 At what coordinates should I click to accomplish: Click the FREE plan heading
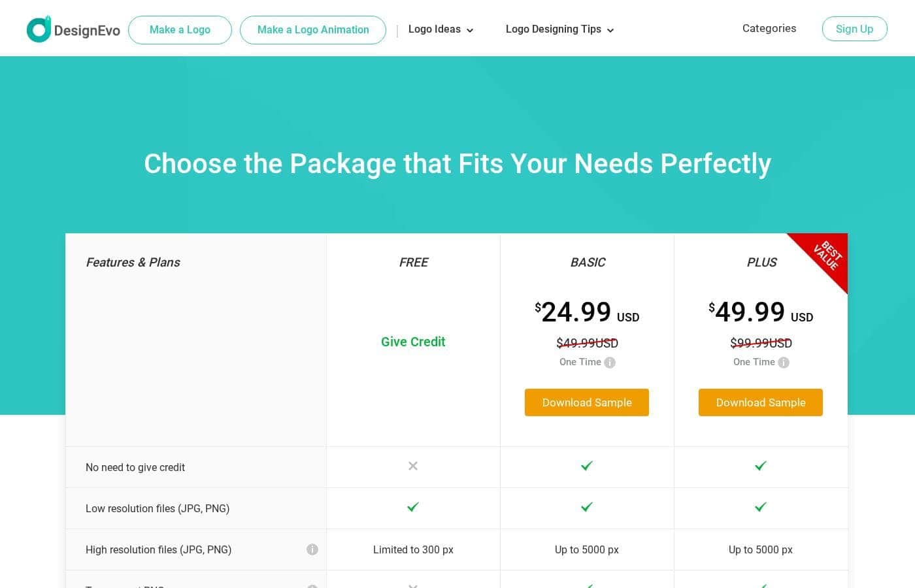(413, 263)
